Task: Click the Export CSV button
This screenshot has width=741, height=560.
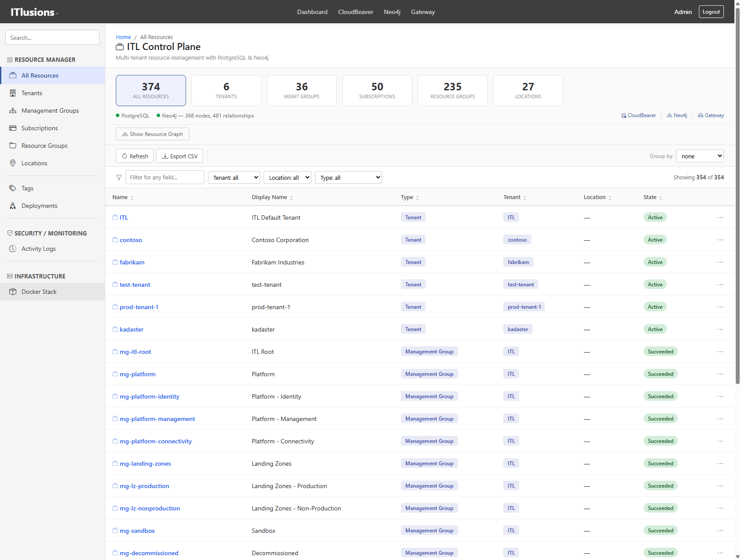Action: [179, 156]
